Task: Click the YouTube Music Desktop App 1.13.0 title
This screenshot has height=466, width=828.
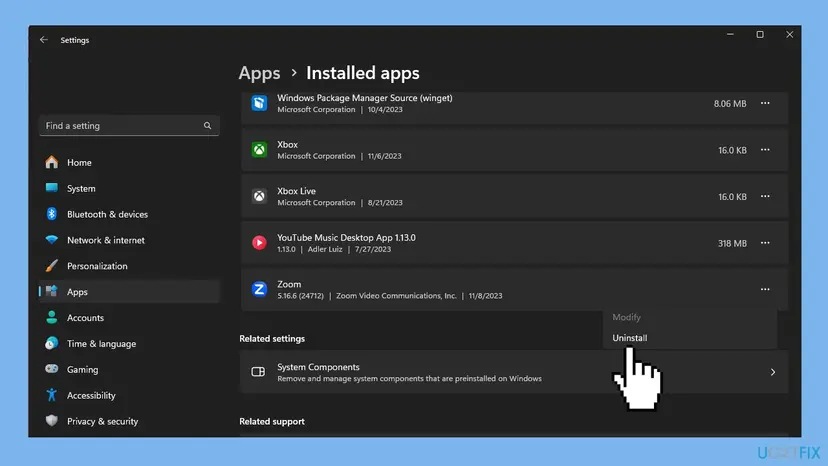Action: point(346,238)
